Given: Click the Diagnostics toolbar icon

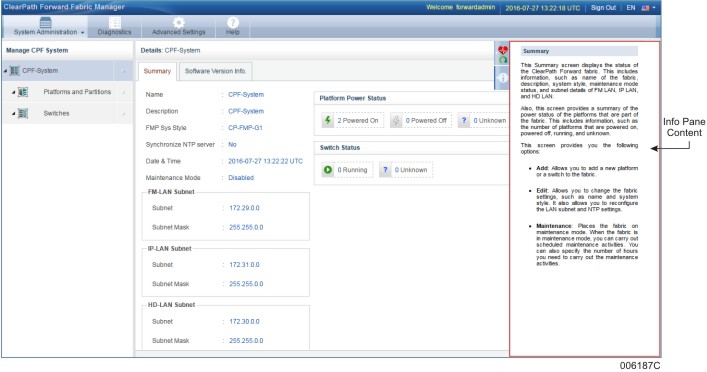Looking at the screenshot, I should coord(115,22).
